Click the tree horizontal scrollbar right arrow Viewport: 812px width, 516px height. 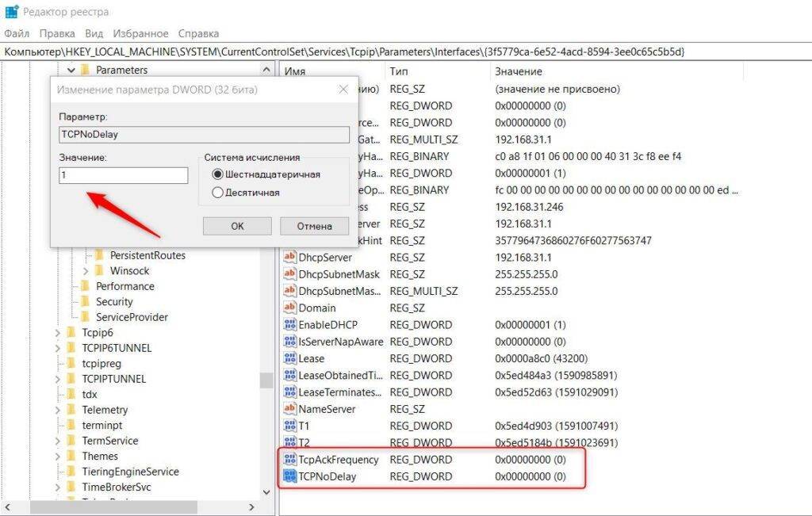tap(251, 507)
